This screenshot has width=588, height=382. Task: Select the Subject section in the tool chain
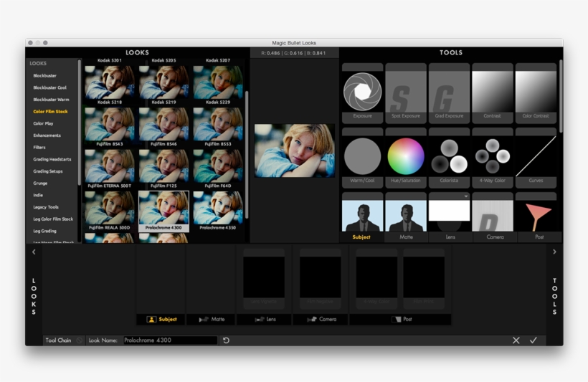pos(161,320)
